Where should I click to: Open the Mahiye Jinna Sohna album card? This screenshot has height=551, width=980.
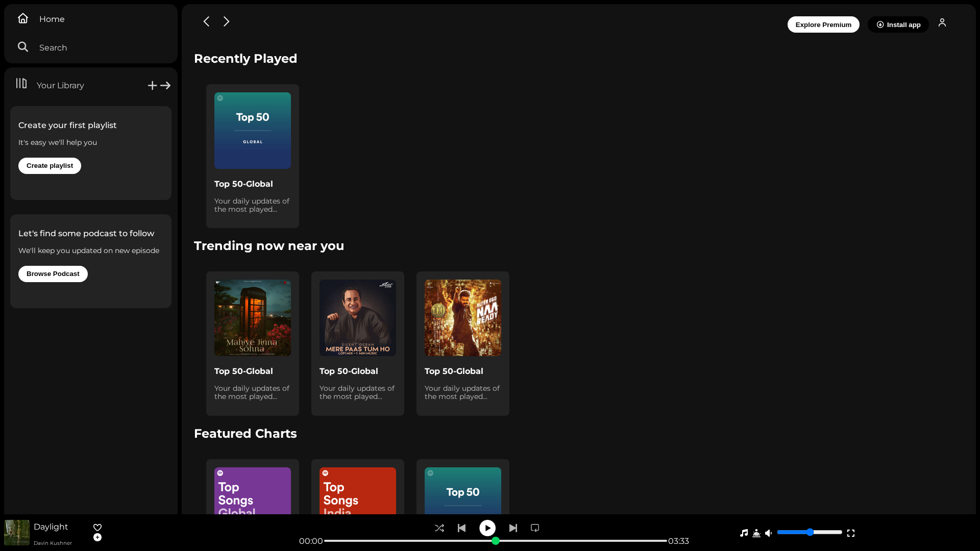point(253,343)
